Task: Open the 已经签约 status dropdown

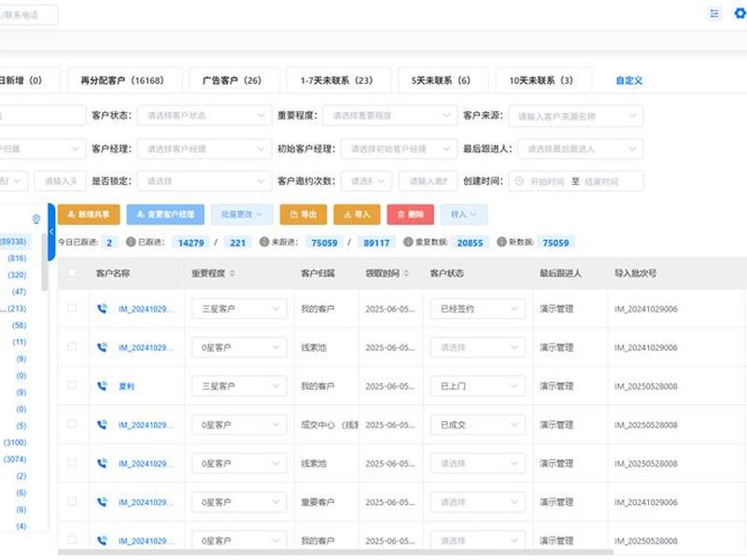Action: [477, 309]
